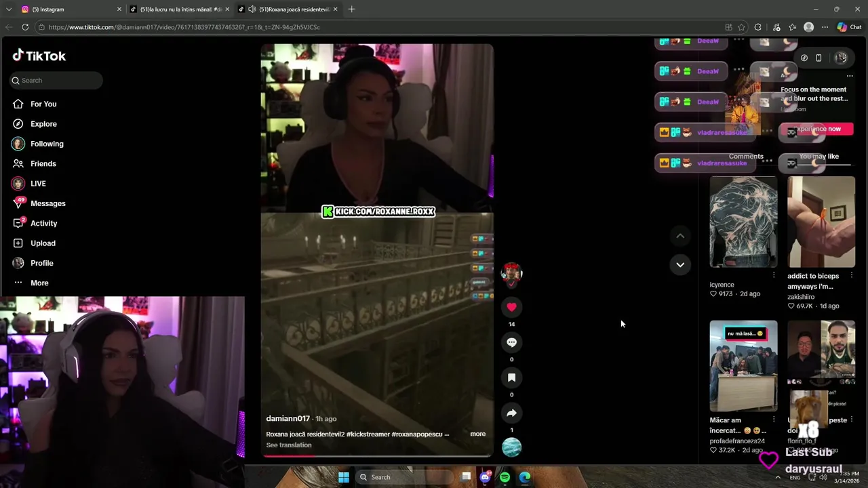
Task: Open TikTok coins icon in header pill
Action: pos(804,58)
